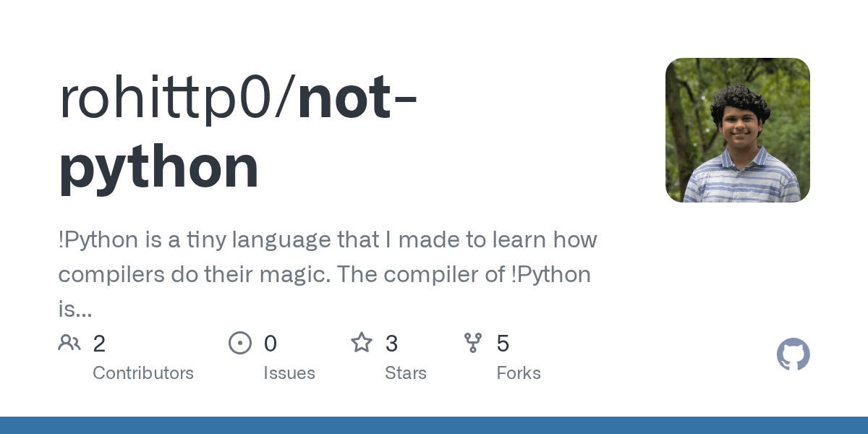Viewport: 868px width, 434px height.
Task: Click the blue language bar
Action: [x=434, y=425]
